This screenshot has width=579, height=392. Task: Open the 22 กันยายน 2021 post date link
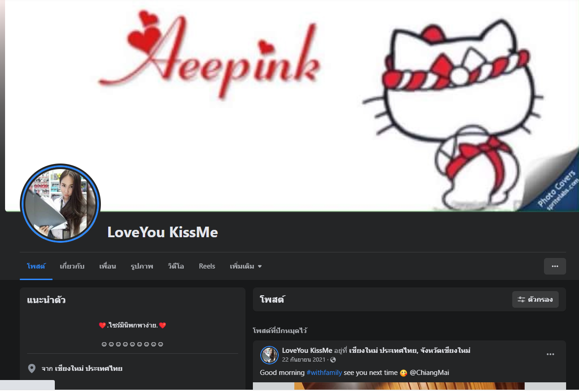pyautogui.click(x=304, y=360)
